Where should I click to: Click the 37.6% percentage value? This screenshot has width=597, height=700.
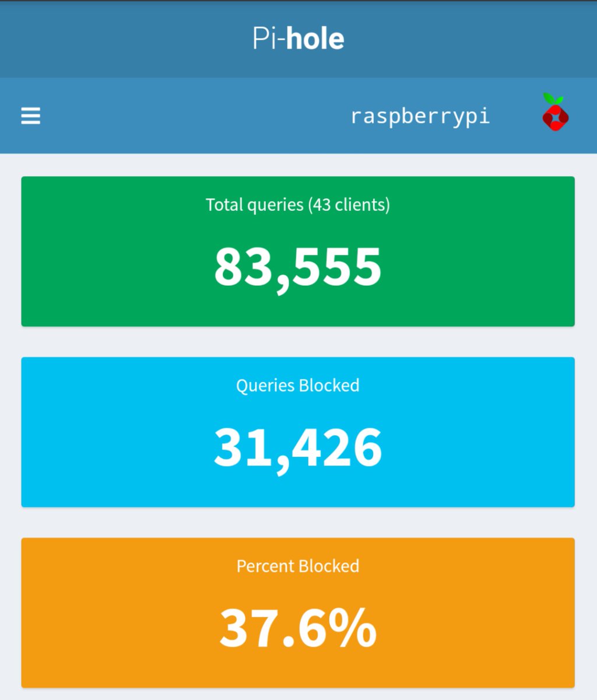(298, 628)
